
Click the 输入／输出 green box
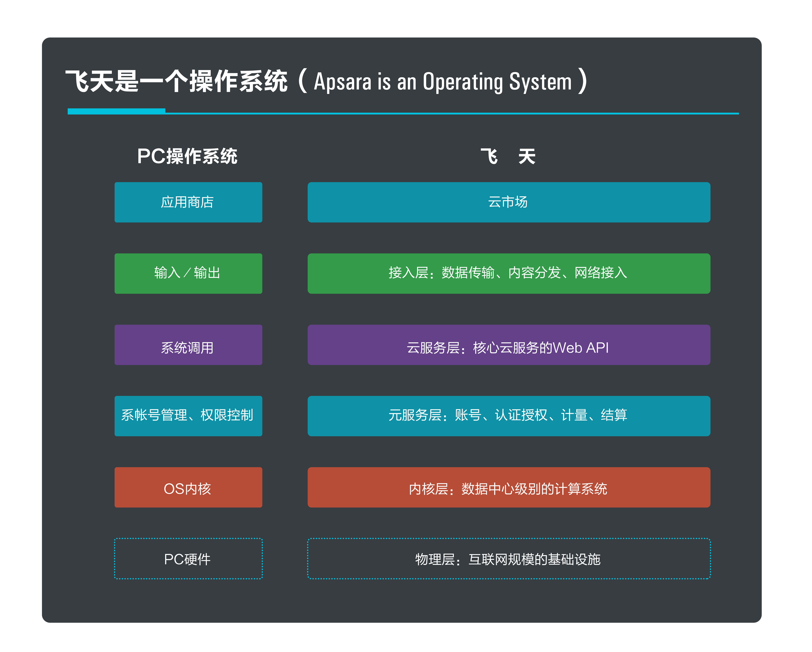click(x=188, y=273)
